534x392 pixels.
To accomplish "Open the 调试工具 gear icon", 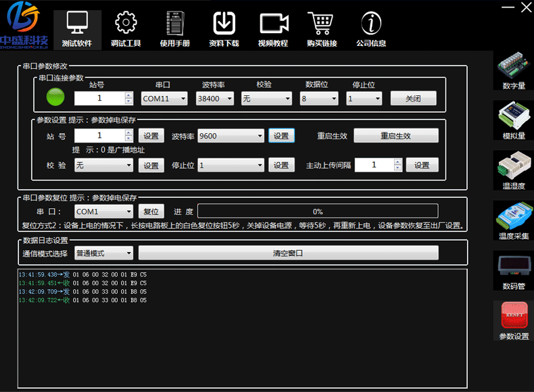I will [x=126, y=30].
